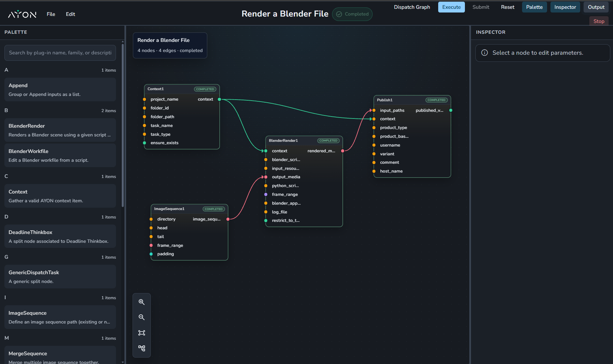Screen dimensions: 613x364
Task: Click ImageSequence1 padding port
Action: [x=151, y=254]
